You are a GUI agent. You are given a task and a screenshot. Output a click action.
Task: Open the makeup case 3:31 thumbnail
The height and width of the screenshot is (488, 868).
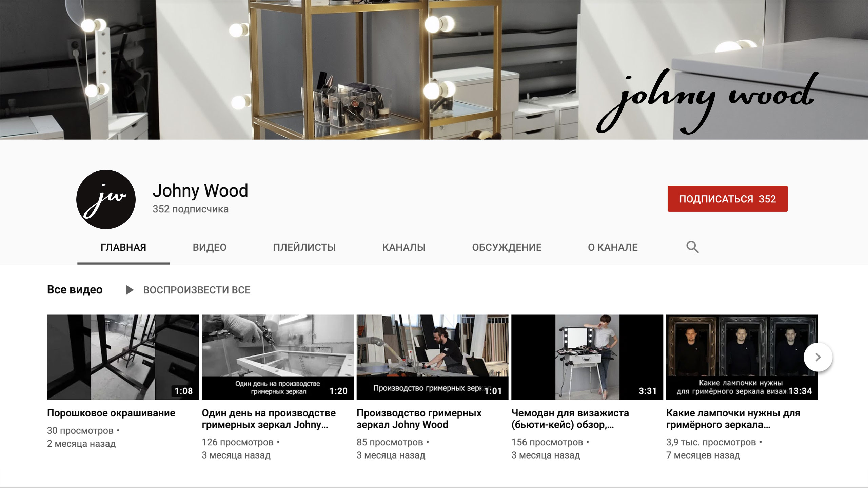[x=587, y=357]
